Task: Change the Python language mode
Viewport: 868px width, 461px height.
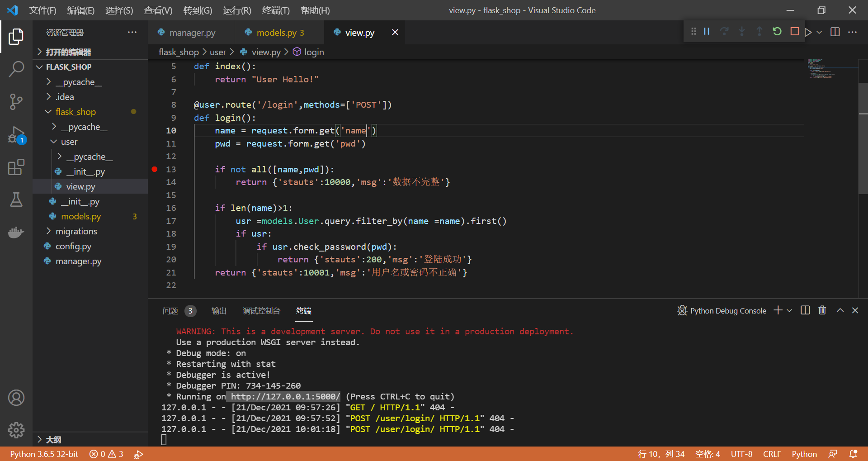Action: point(804,454)
